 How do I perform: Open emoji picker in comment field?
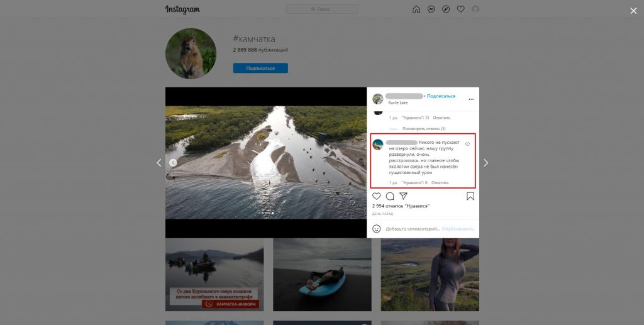pyautogui.click(x=377, y=229)
